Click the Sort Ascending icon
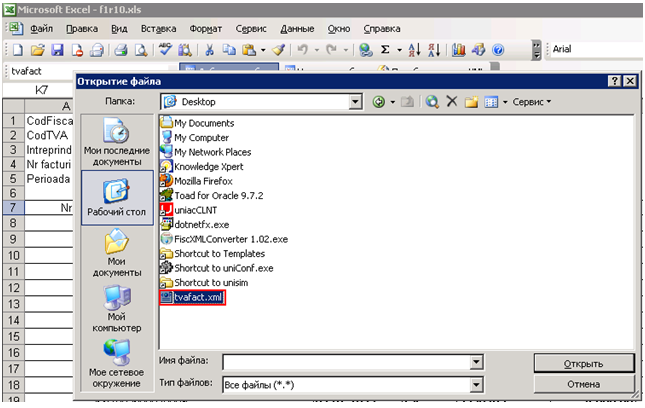Viewport: 645px width, 408px height. coord(414,50)
